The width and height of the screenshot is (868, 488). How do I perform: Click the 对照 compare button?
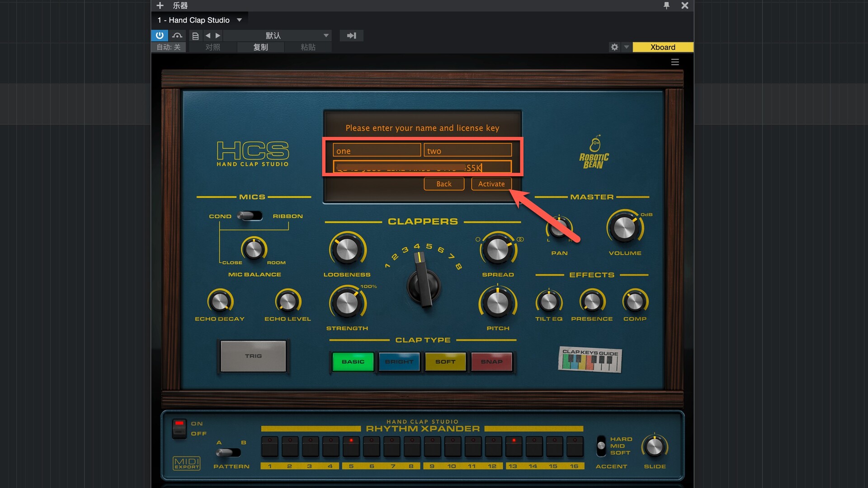pos(212,47)
